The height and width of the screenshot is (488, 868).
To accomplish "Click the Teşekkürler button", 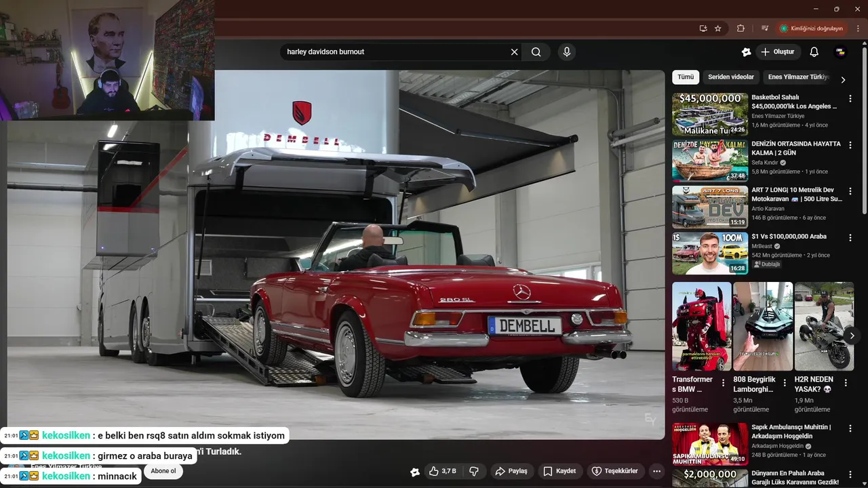I will coord(614,471).
